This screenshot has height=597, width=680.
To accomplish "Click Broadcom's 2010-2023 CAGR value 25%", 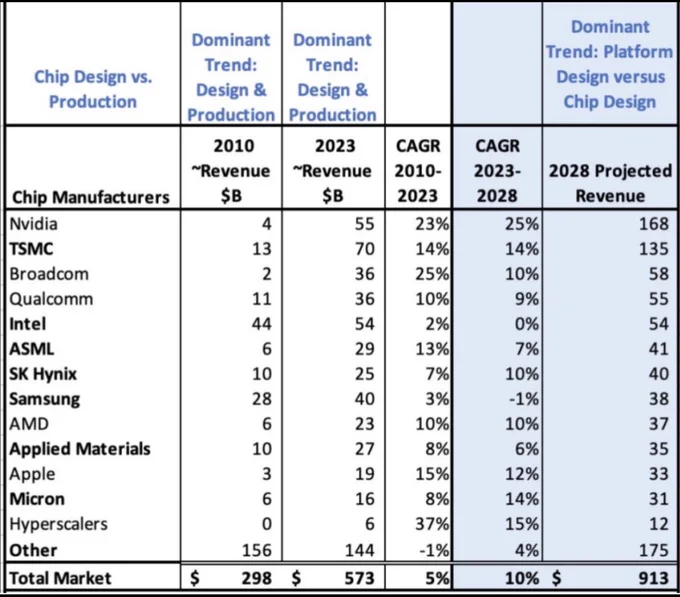I will pos(432,274).
